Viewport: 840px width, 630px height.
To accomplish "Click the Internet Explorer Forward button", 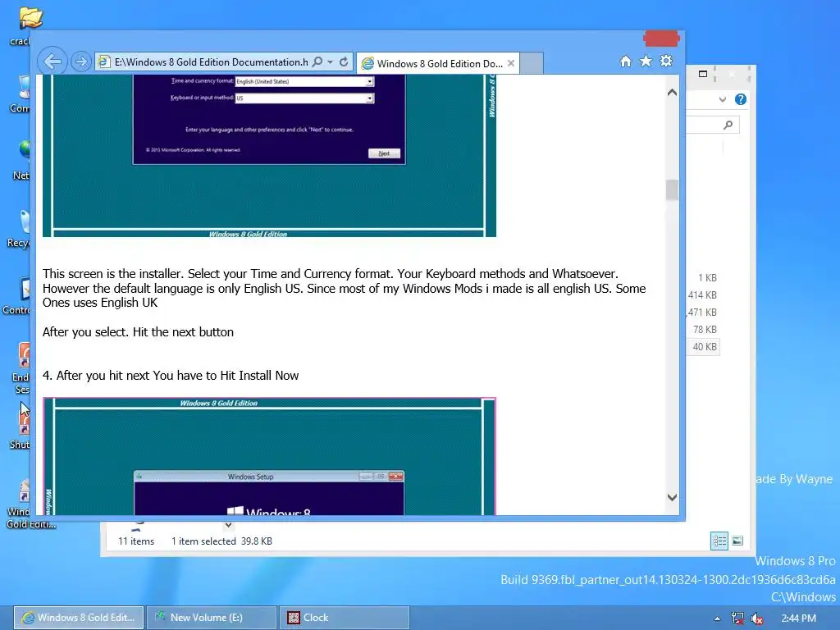I will tap(81, 62).
